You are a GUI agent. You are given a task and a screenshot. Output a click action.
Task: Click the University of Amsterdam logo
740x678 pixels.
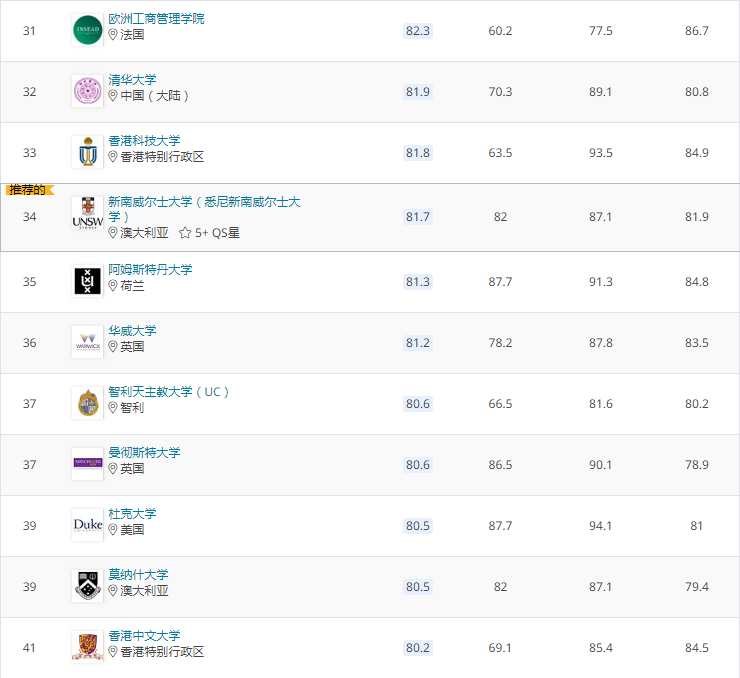point(87,282)
